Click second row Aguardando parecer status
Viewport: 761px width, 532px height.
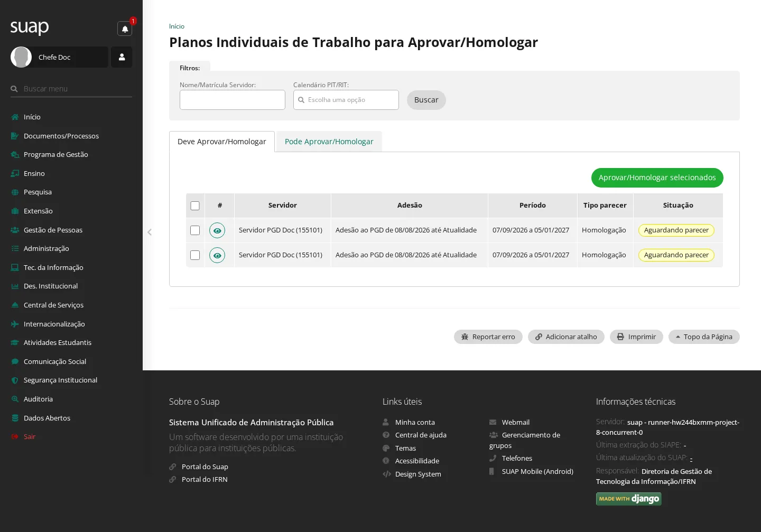point(676,255)
